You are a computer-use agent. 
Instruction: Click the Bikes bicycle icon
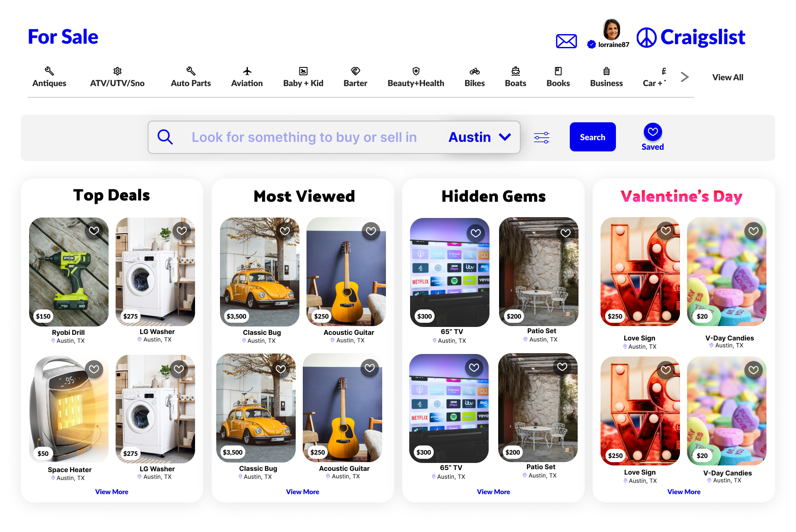(x=475, y=71)
